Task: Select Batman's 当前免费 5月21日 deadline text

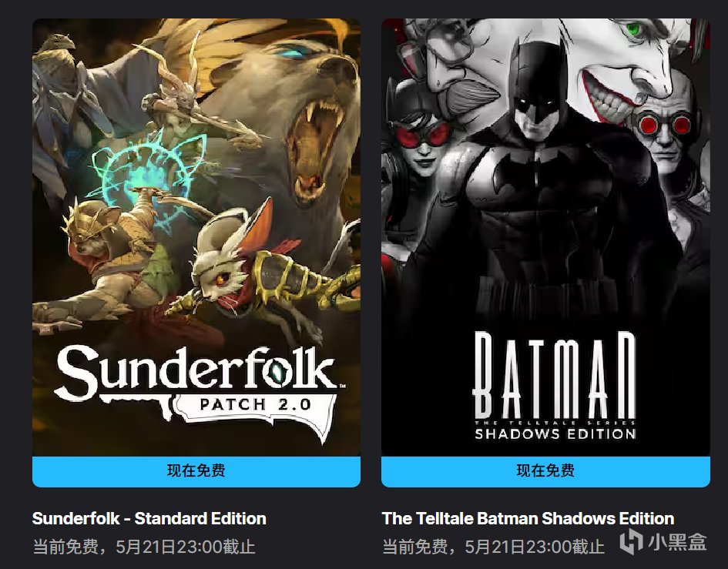Action: pos(493,547)
